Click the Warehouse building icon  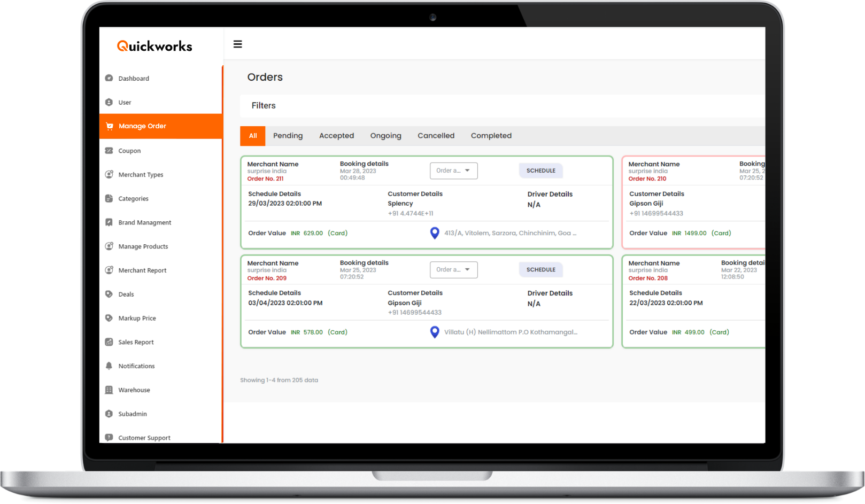tap(109, 390)
